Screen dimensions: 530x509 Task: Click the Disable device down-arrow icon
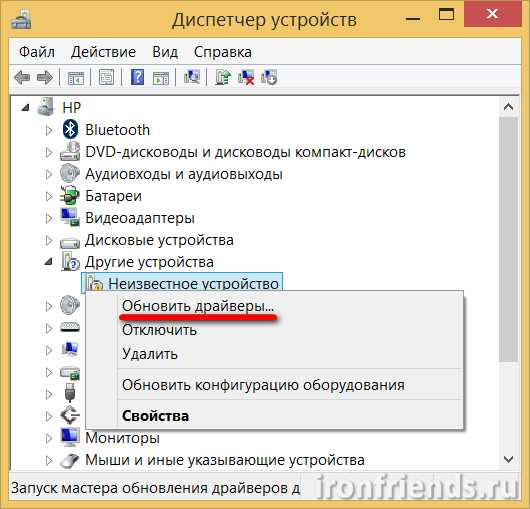269,78
